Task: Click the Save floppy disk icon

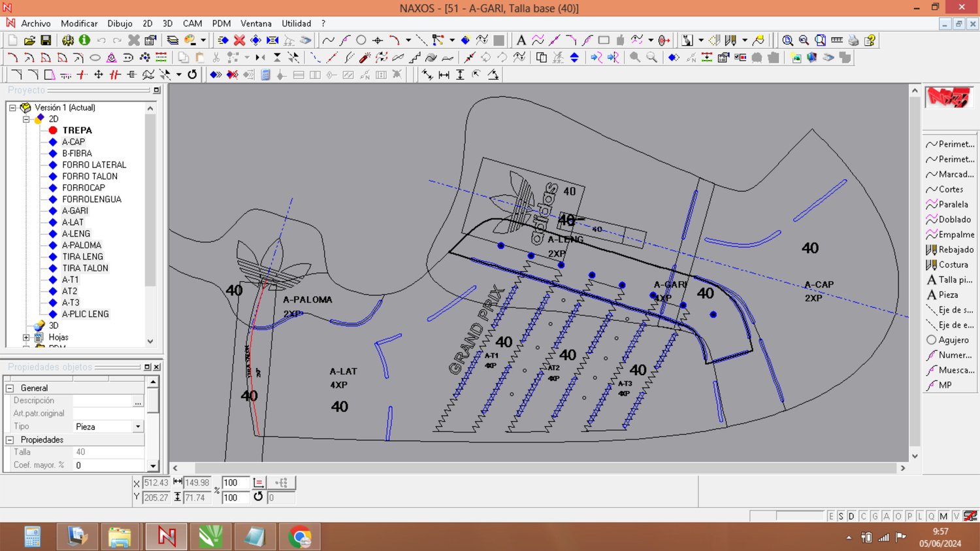Action: click(46, 40)
